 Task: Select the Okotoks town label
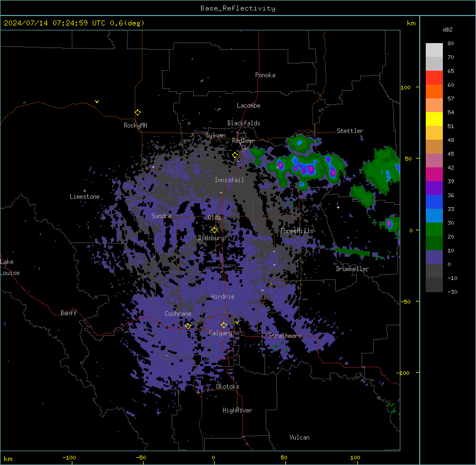228,387
